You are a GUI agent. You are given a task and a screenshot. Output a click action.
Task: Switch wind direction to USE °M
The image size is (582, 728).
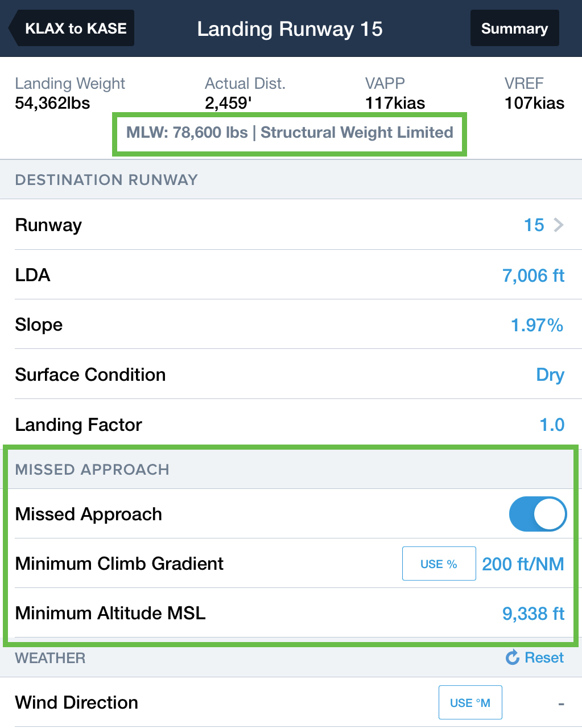click(x=470, y=702)
